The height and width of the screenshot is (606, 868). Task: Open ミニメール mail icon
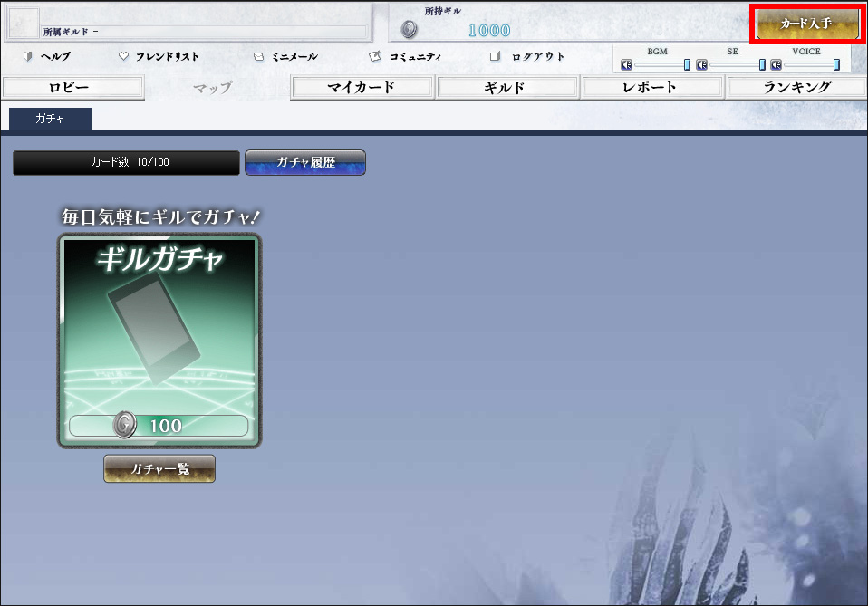pyautogui.click(x=258, y=56)
